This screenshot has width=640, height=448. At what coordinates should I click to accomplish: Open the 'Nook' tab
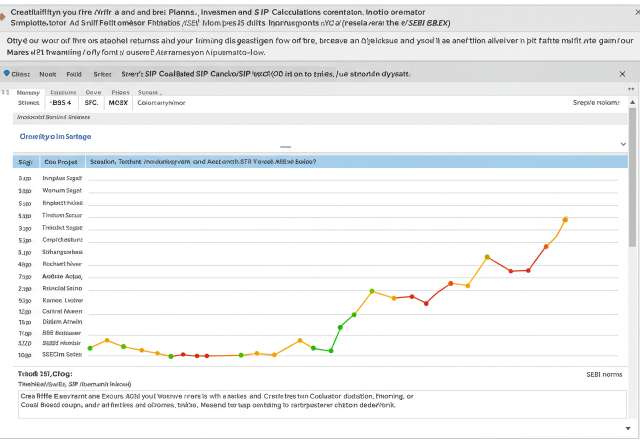48,74
